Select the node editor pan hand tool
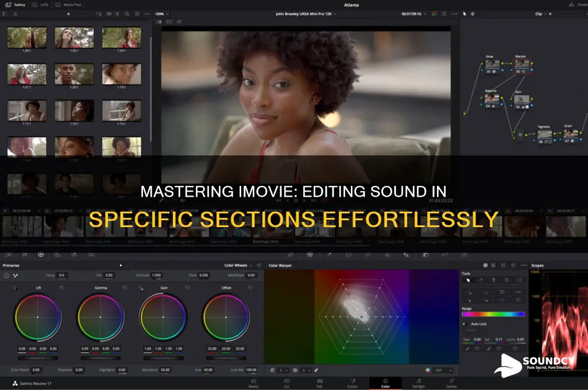588x390 pixels. pyautogui.click(x=473, y=14)
